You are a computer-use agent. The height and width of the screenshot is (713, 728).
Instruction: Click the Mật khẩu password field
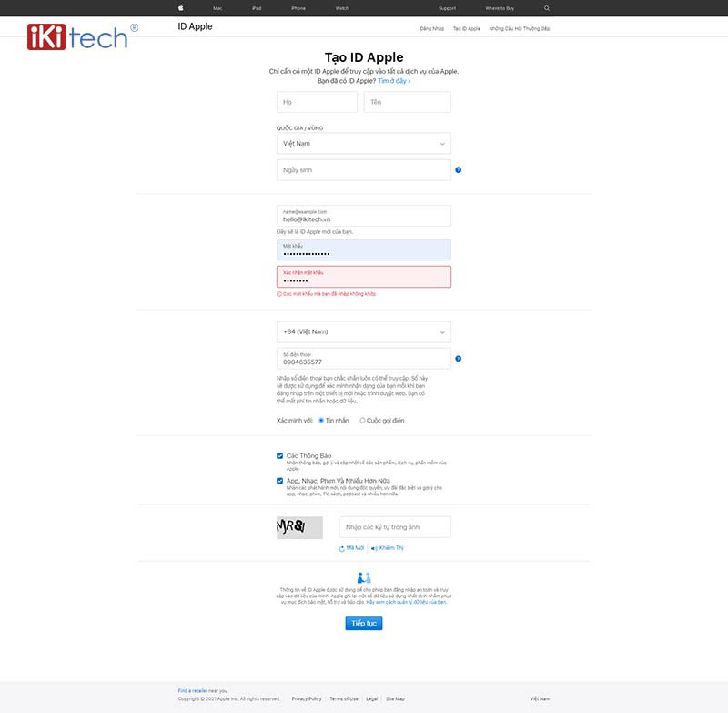point(363,250)
